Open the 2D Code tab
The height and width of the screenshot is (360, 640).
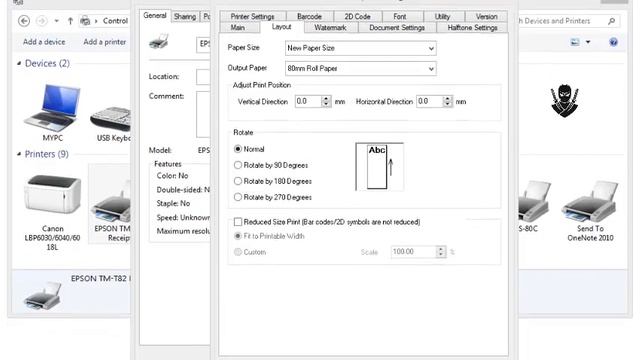tap(357, 16)
